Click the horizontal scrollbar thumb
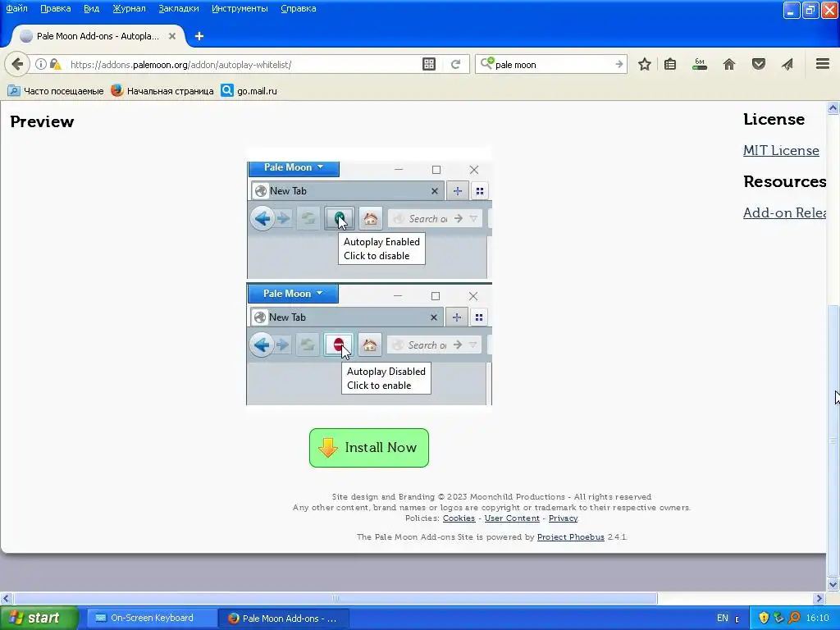The image size is (840, 630). click(335, 598)
